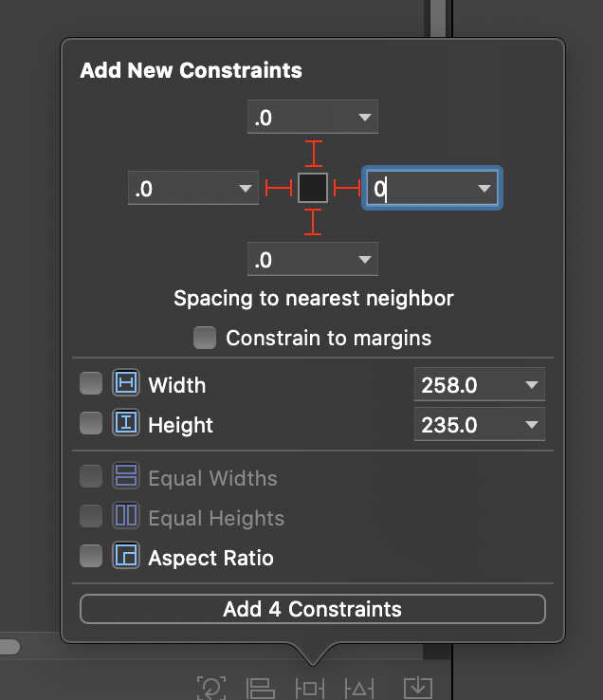Check the Height constraint checkbox

pos(91,424)
